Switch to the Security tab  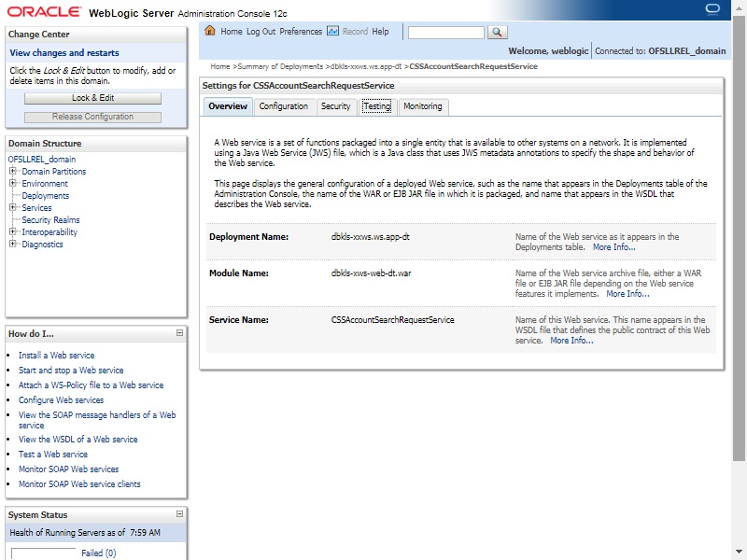(x=335, y=106)
